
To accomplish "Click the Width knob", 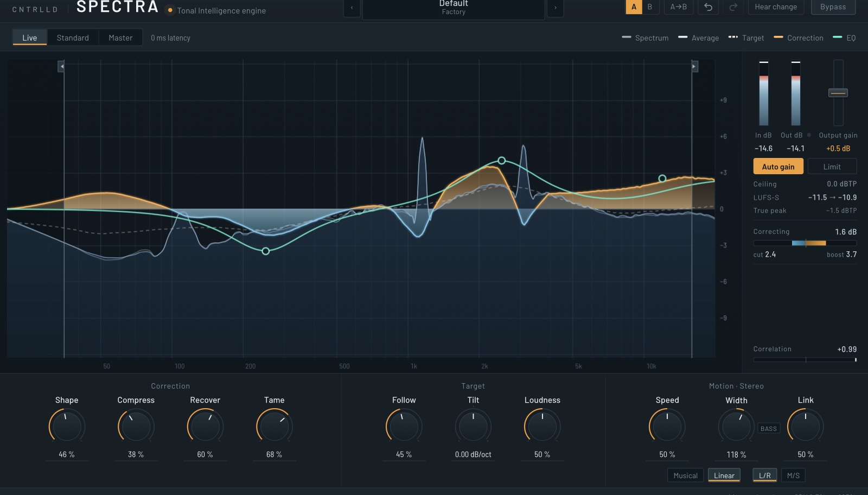I will pyautogui.click(x=736, y=426).
